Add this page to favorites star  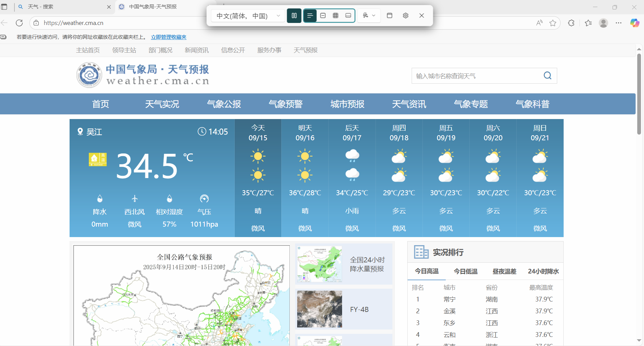click(553, 23)
